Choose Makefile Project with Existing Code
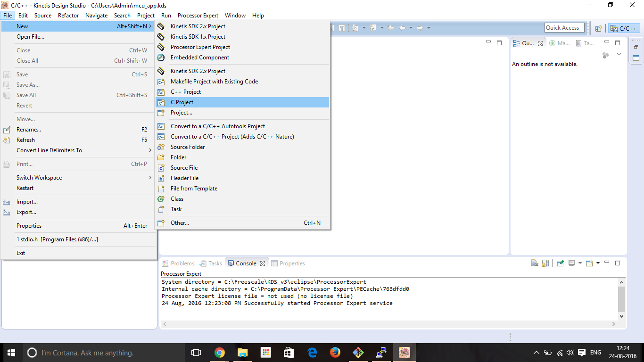Screen dimensions: 644x362 point(242,82)
